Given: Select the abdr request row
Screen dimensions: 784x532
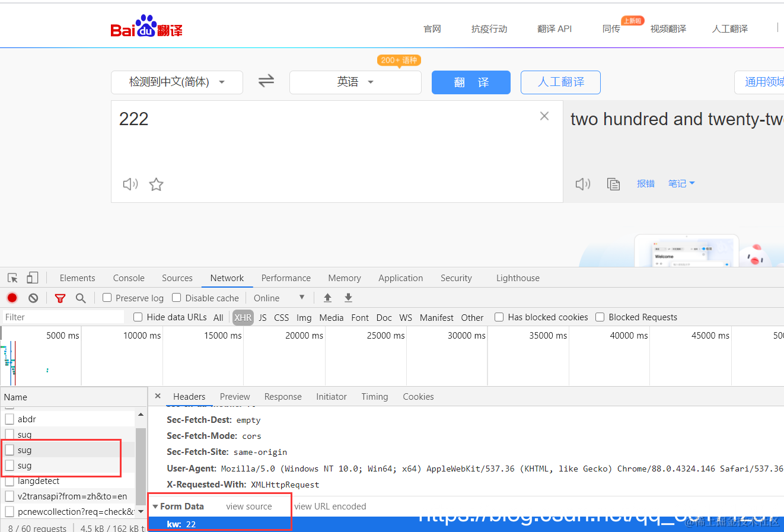Looking at the screenshot, I should 68,419.
